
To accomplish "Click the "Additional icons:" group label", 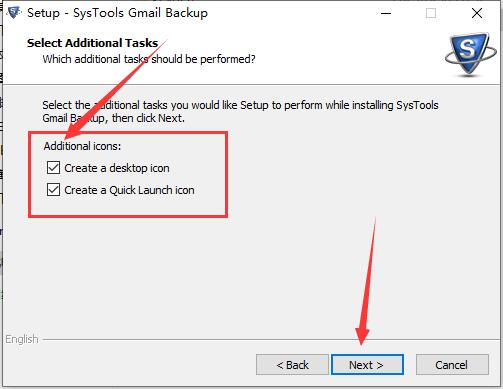I will pyautogui.click(x=82, y=146).
